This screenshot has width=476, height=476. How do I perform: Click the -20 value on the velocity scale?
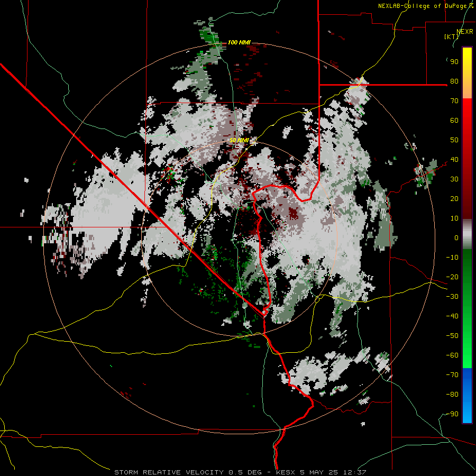(x=452, y=277)
